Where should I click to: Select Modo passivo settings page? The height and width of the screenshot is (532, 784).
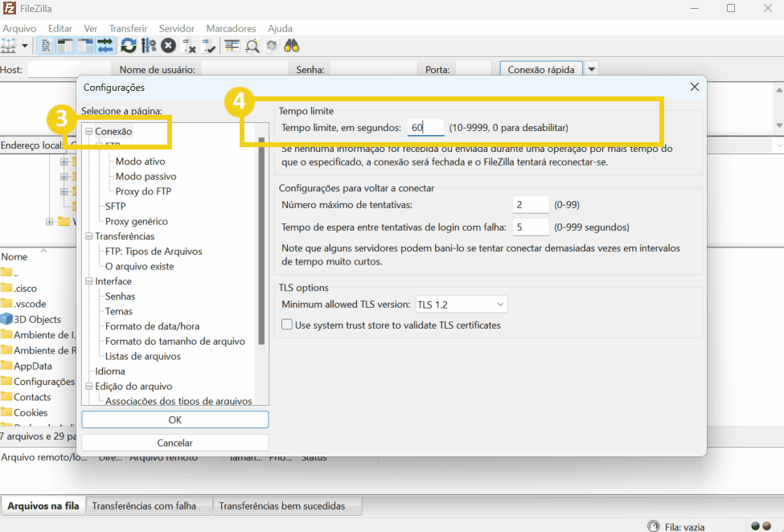click(146, 176)
